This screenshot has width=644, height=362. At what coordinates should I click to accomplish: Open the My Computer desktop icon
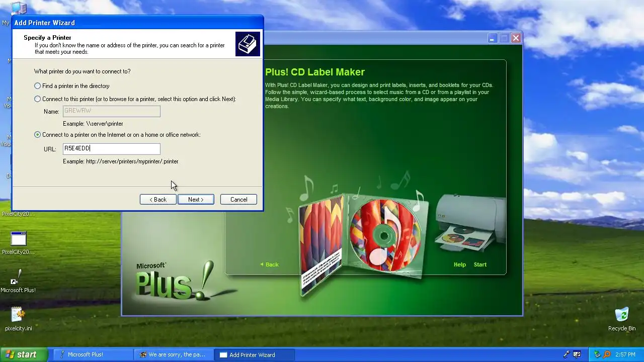18,9
